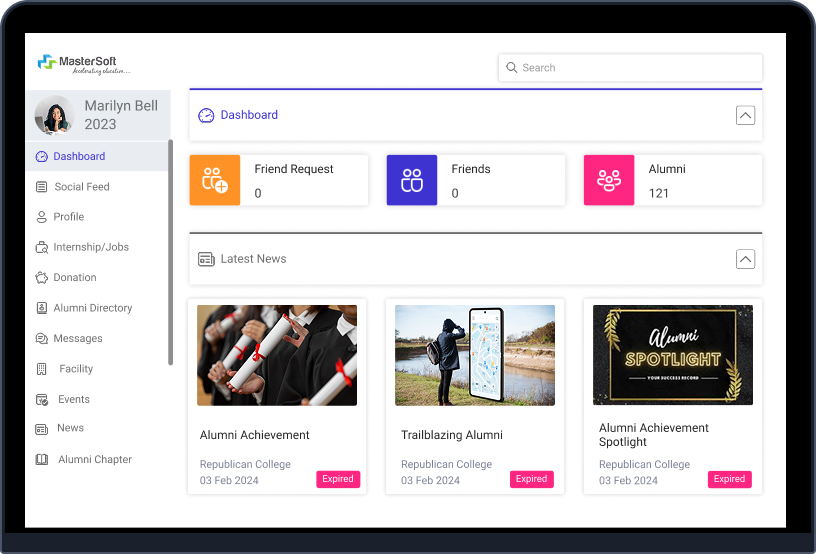Open Events from the sidebar
The height and width of the screenshot is (554, 816).
click(73, 399)
